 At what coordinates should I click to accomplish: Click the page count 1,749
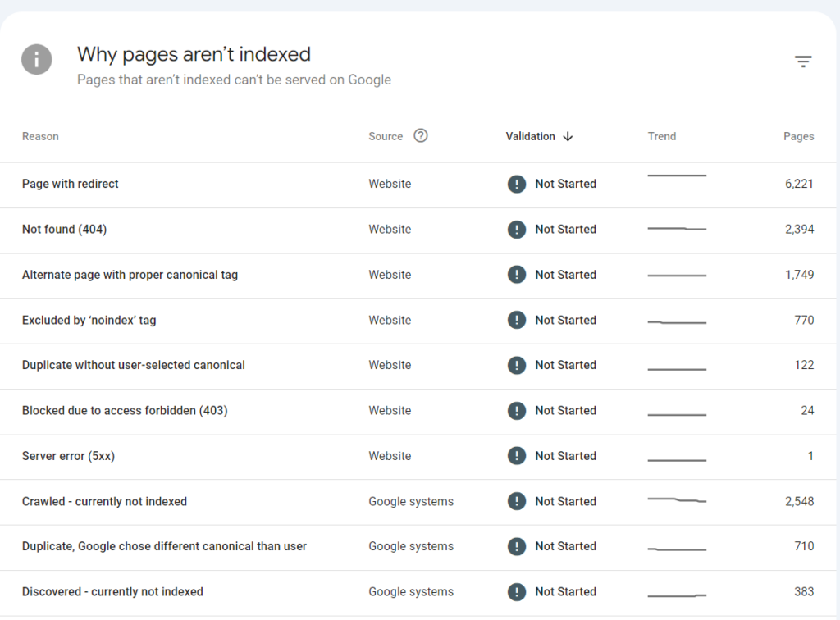coord(799,275)
